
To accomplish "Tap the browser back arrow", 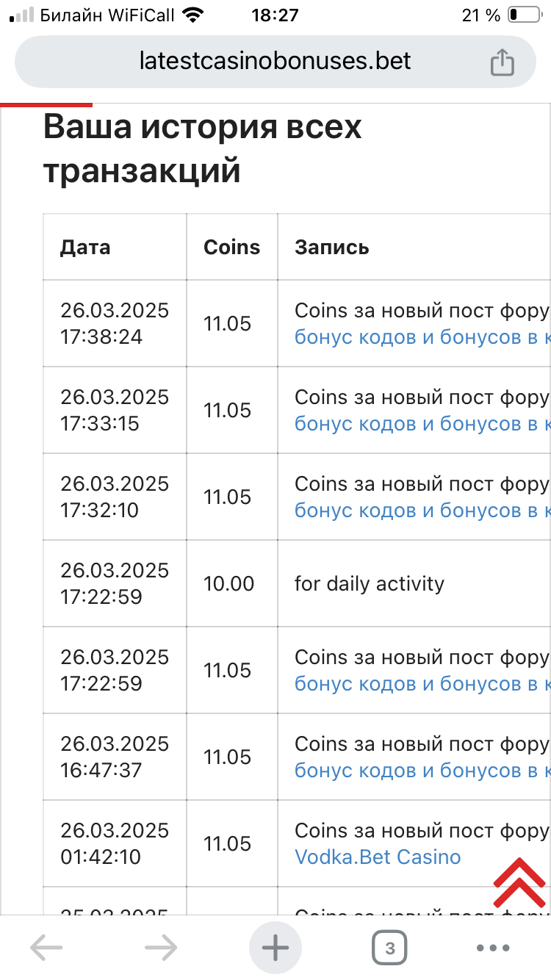I will tap(46, 948).
